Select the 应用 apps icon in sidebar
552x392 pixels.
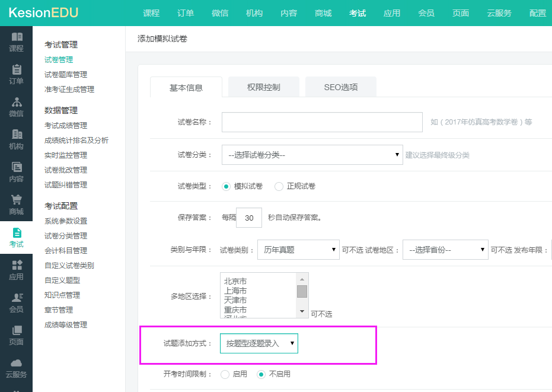click(x=17, y=266)
